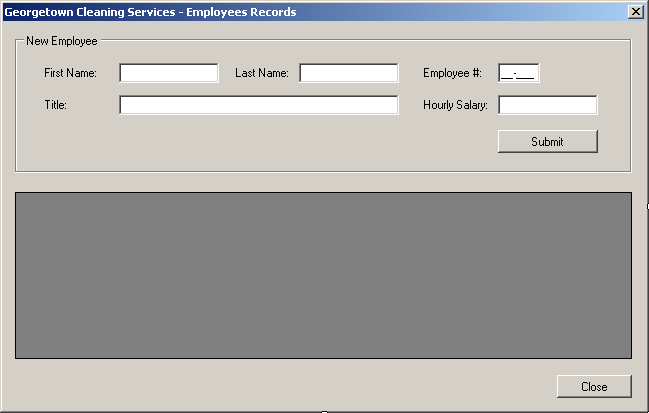Click into the Title text box
Viewport: 649px width, 413px height.
point(259,105)
